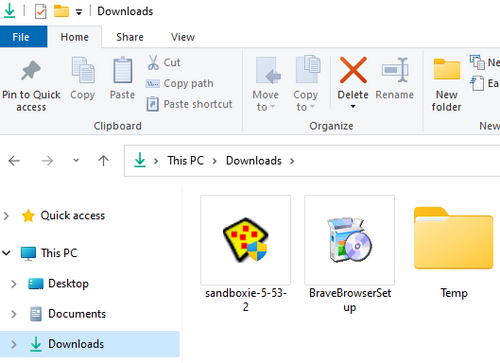Click This PC in the address bar
This screenshot has width=500, height=363.
click(186, 161)
